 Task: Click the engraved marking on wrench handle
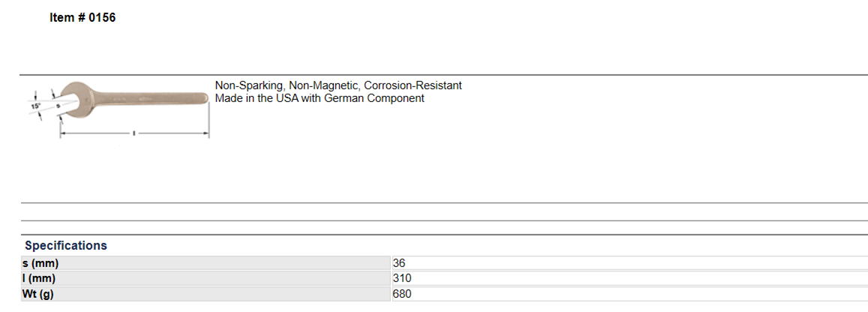pos(120,98)
